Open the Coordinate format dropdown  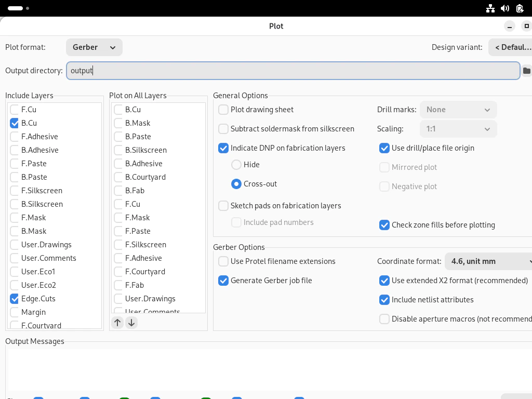coord(488,261)
